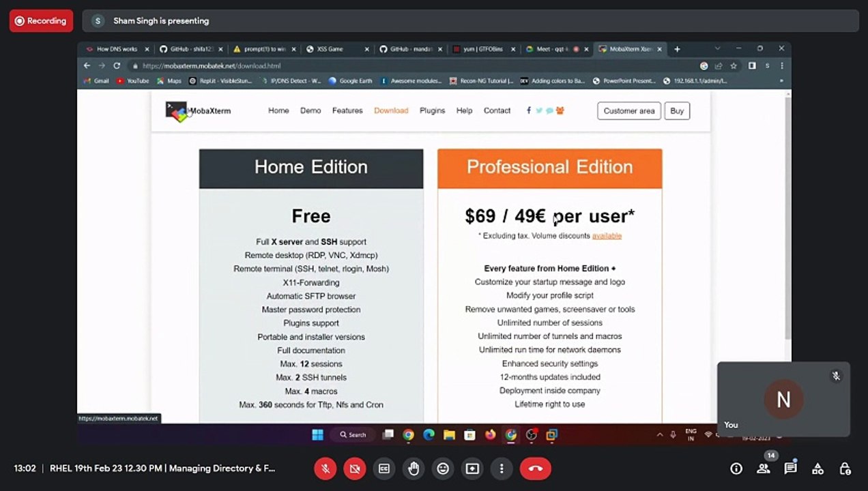The height and width of the screenshot is (491, 868).
Task: Open the Meet activities panel
Action: pyautogui.click(x=818, y=468)
